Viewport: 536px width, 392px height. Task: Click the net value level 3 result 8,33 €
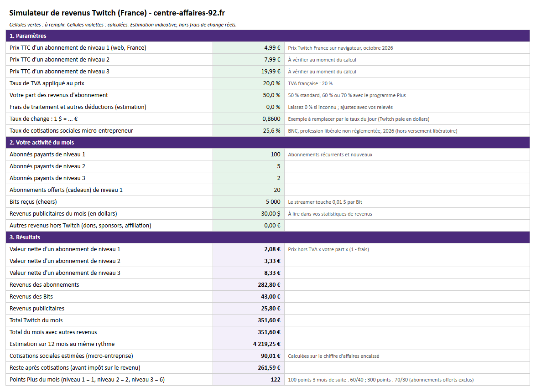[x=249, y=273]
